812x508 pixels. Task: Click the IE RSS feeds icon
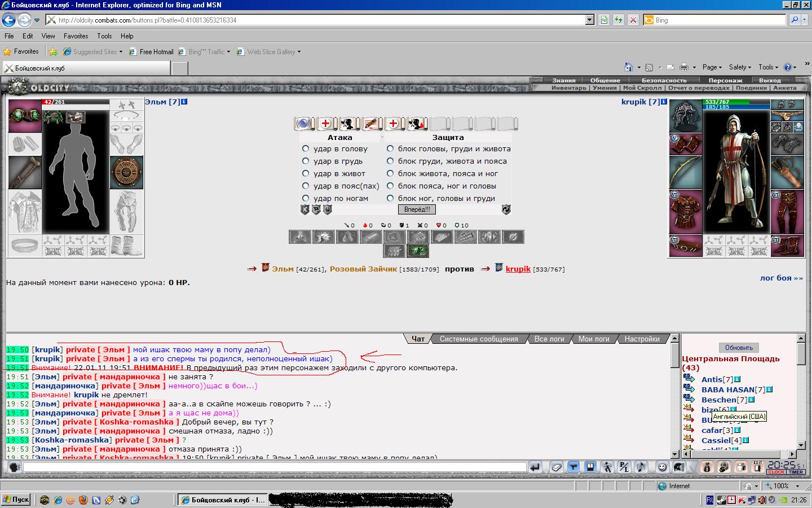[x=649, y=67]
